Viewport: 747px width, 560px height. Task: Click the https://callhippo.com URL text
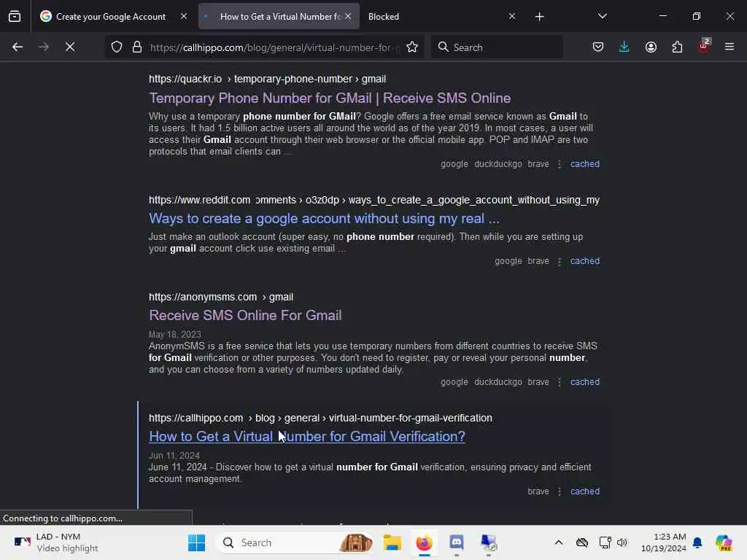[x=196, y=418]
